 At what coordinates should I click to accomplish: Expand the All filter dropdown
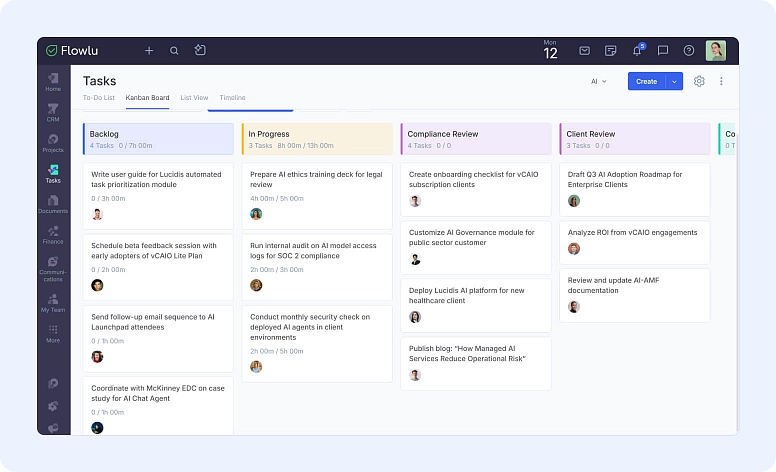click(598, 81)
